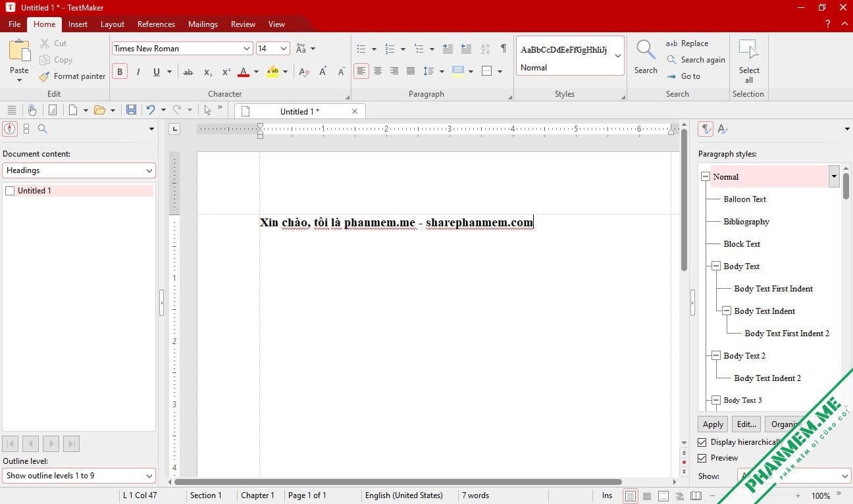853x504 pixels.
Task: Justify the paragraph alignment
Action: click(x=411, y=71)
